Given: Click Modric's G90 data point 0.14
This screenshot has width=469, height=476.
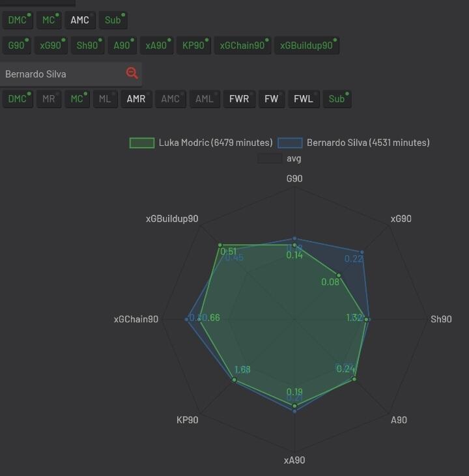Looking at the screenshot, I should pos(294,245).
